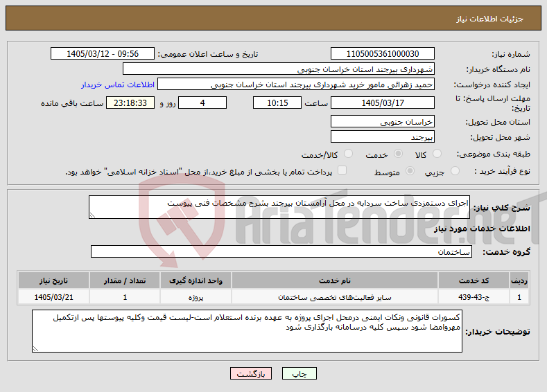Click the تعداد / مقدار column header

coord(125,280)
